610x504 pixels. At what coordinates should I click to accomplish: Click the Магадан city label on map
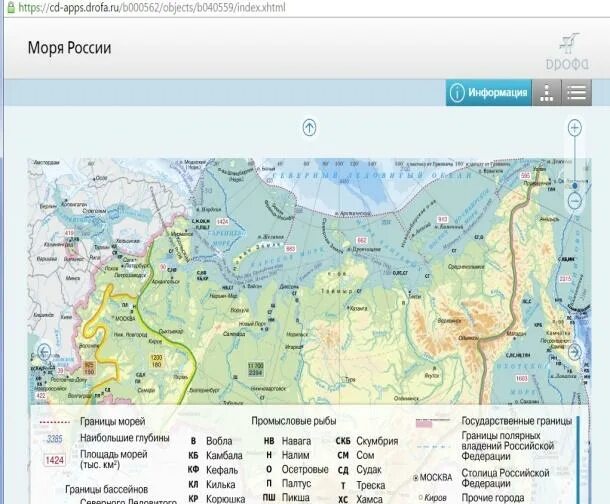click(x=517, y=334)
